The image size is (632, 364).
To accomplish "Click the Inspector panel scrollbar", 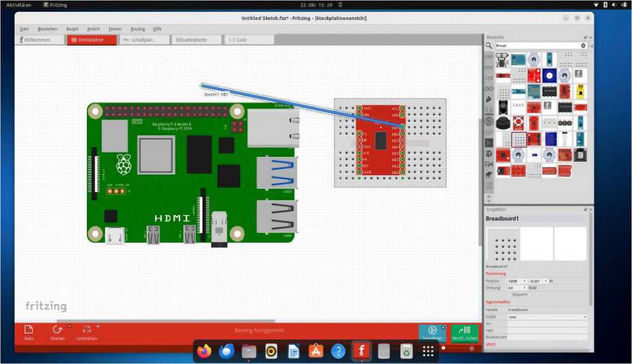I will pos(591,260).
